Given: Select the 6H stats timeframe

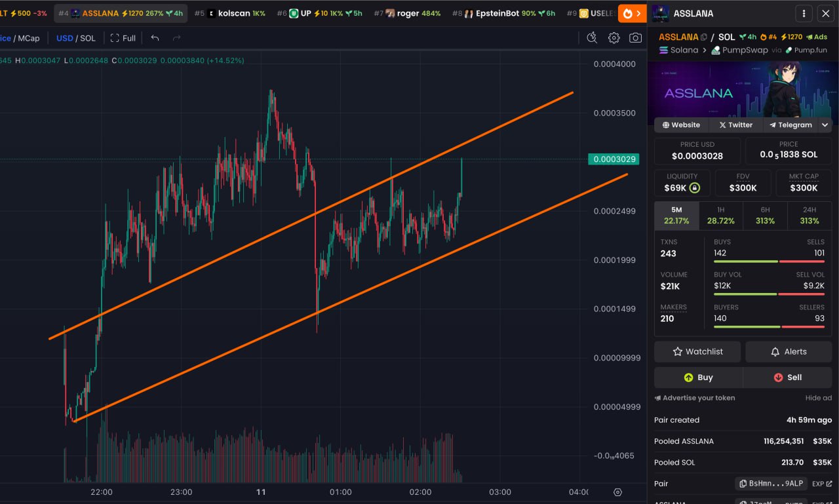Looking at the screenshot, I should [765, 216].
